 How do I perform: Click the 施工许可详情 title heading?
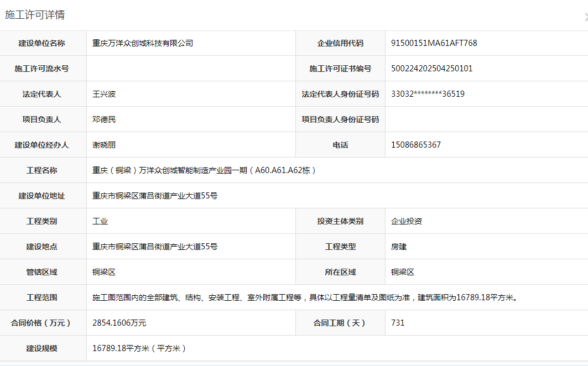coord(35,15)
